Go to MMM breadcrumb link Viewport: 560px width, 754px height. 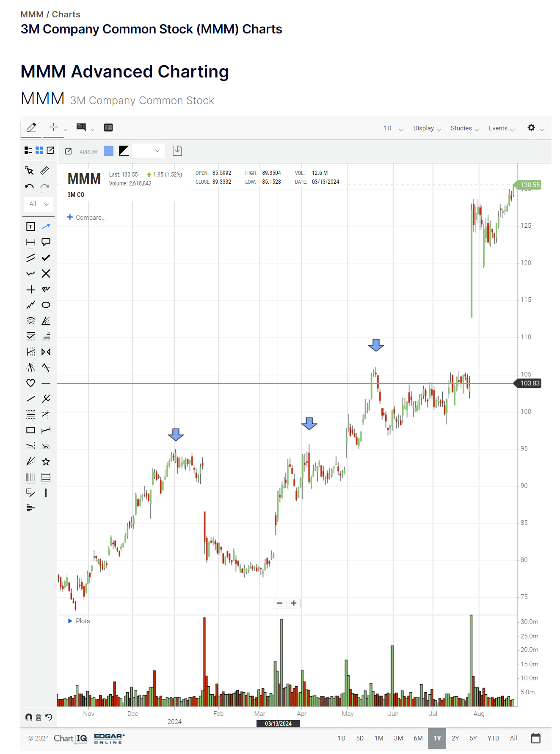[32, 14]
